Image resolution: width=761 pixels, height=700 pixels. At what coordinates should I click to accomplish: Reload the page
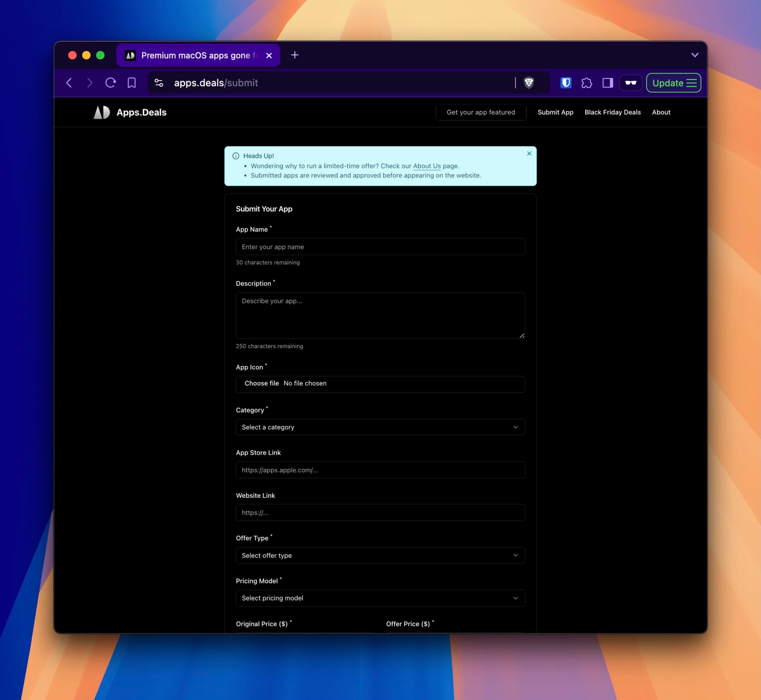tap(110, 83)
